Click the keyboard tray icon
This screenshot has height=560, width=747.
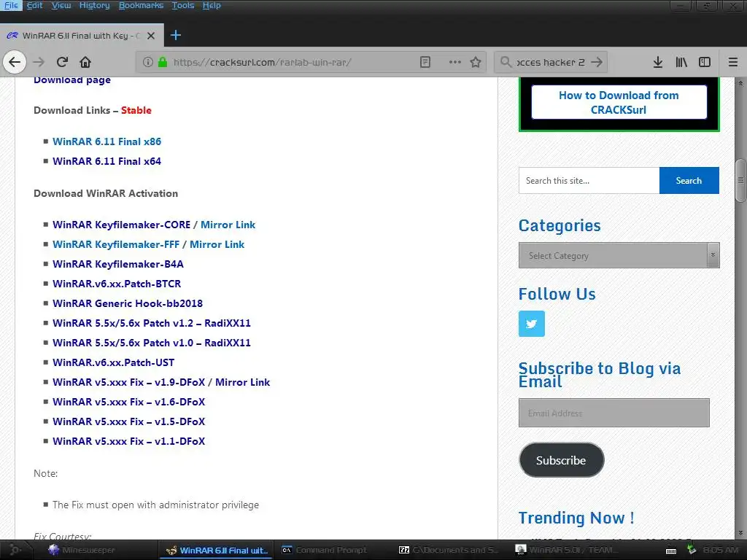671,551
